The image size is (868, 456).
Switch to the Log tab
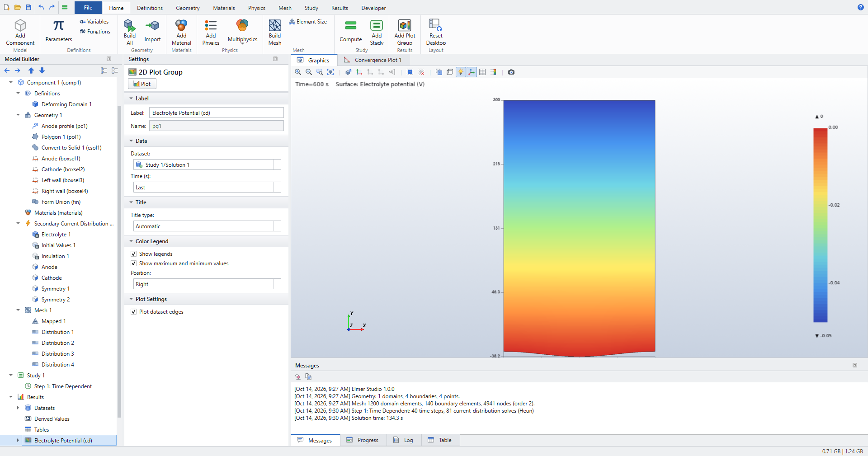[404, 440]
